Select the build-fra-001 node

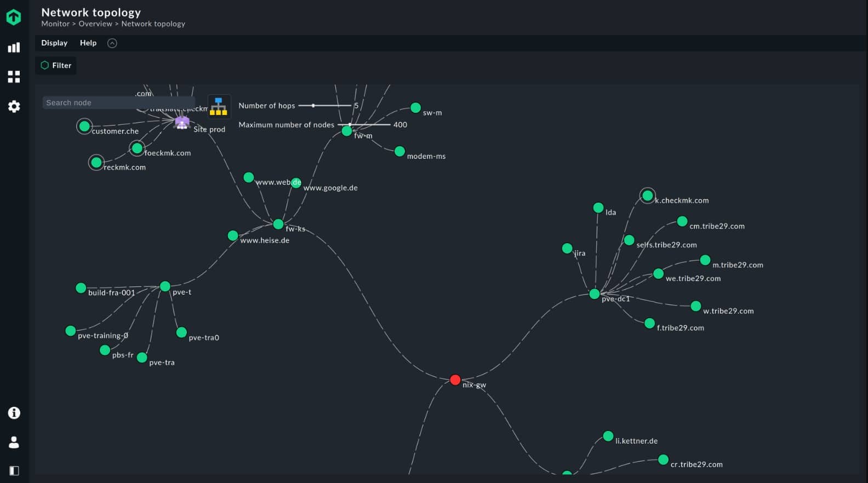click(x=81, y=287)
